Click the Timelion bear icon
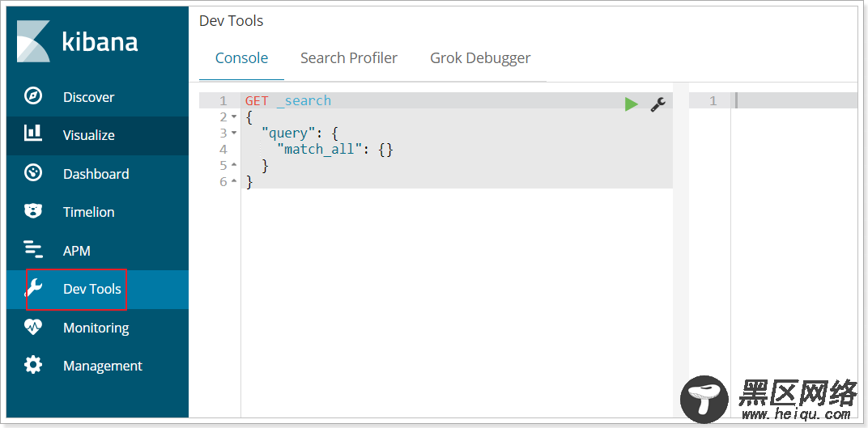Screen dimensions: 868x428 click(x=33, y=211)
